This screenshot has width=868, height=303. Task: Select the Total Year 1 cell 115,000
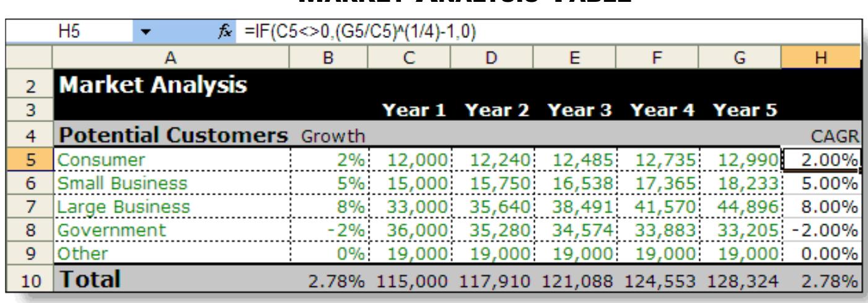410,281
